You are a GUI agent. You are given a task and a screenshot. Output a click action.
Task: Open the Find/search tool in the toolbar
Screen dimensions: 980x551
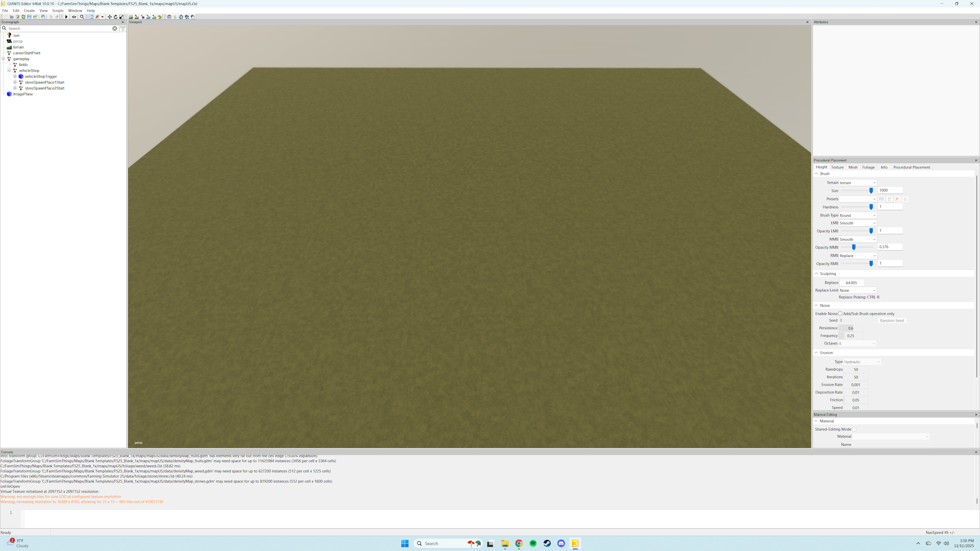point(81,17)
